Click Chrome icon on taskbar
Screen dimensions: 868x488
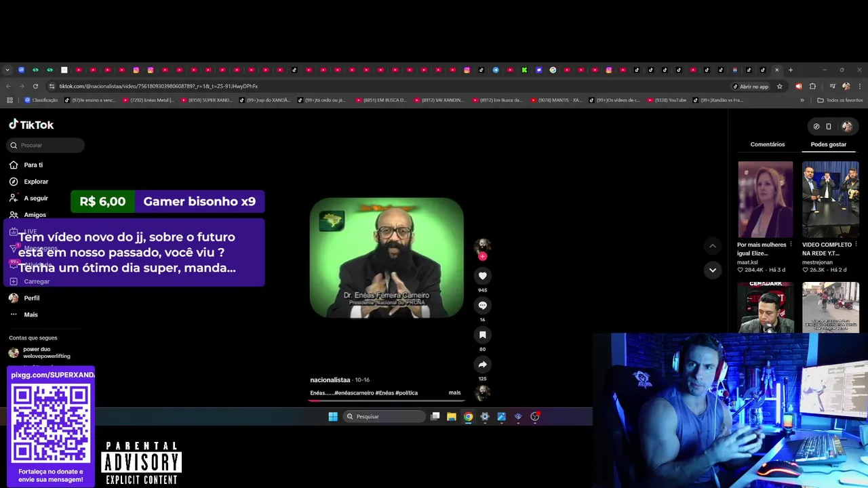pyautogui.click(x=468, y=416)
